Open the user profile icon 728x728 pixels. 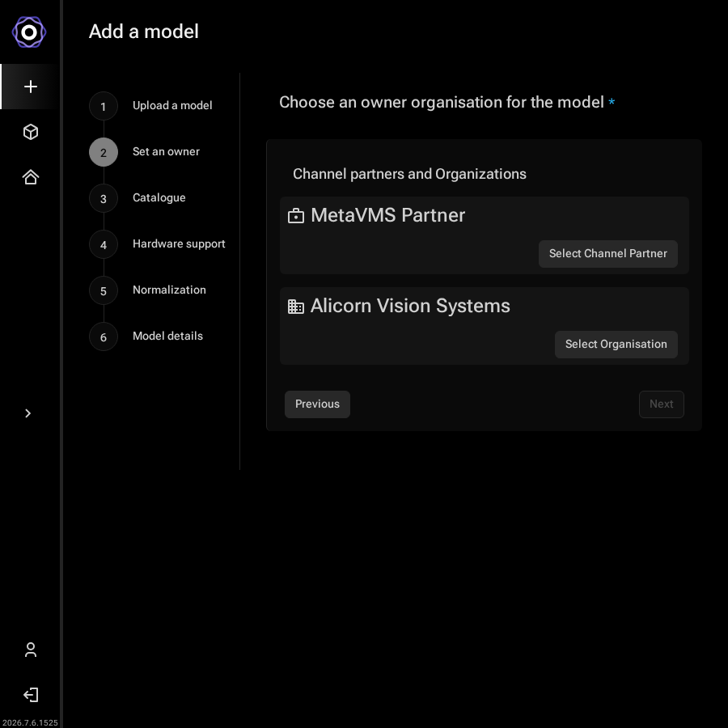pos(31,650)
